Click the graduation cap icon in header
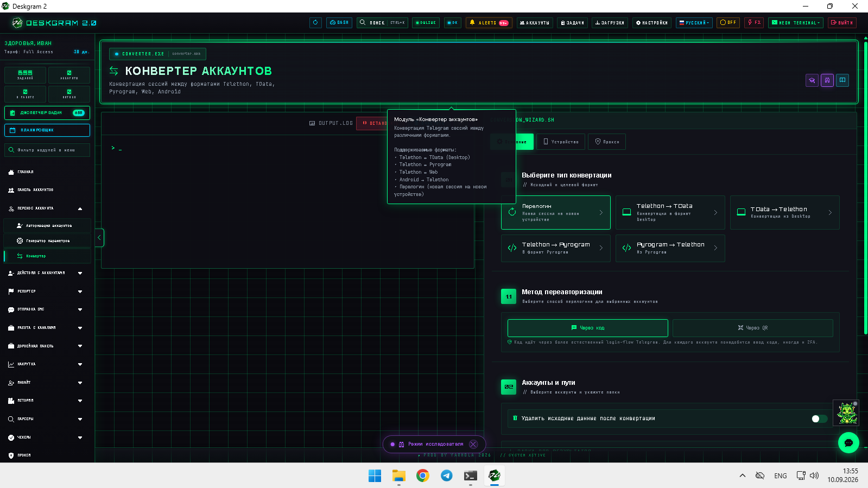This screenshot has width=868, height=488. 812,80
